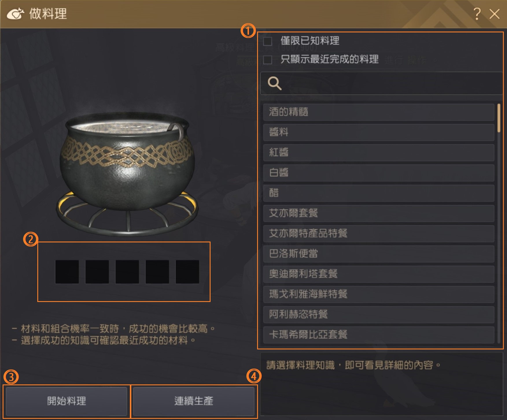
Task: Select 酒的精髓 from the recipe list
Action: pyautogui.click(x=379, y=112)
